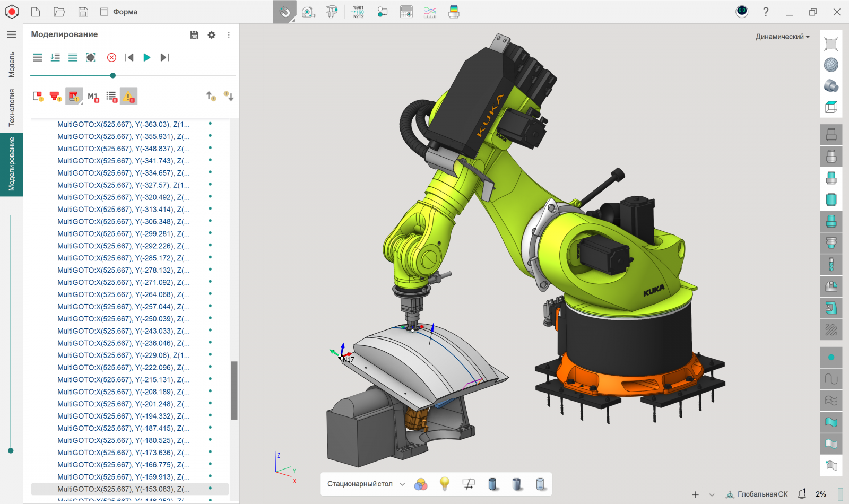This screenshot has width=849, height=504.
Task: Open the colorful graphs chart icon
Action: (x=430, y=12)
